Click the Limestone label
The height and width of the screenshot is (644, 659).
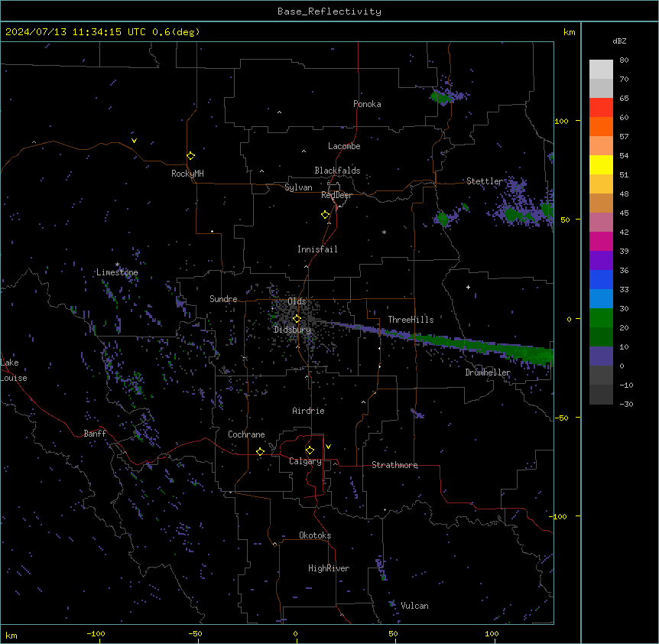pos(117,272)
